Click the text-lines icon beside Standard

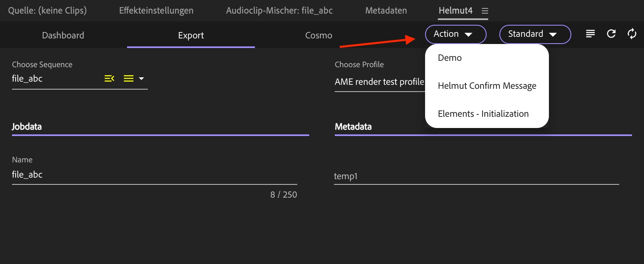tap(590, 34)
